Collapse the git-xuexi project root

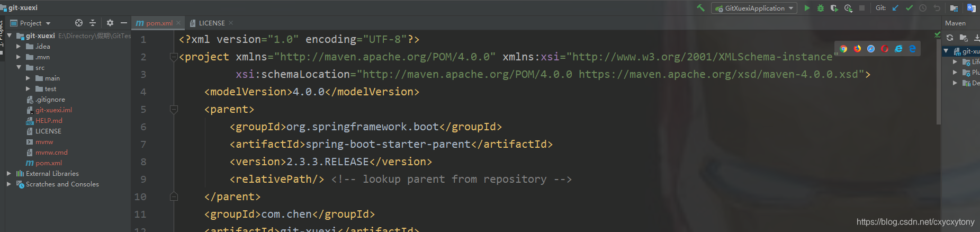[x=10, y=35]
